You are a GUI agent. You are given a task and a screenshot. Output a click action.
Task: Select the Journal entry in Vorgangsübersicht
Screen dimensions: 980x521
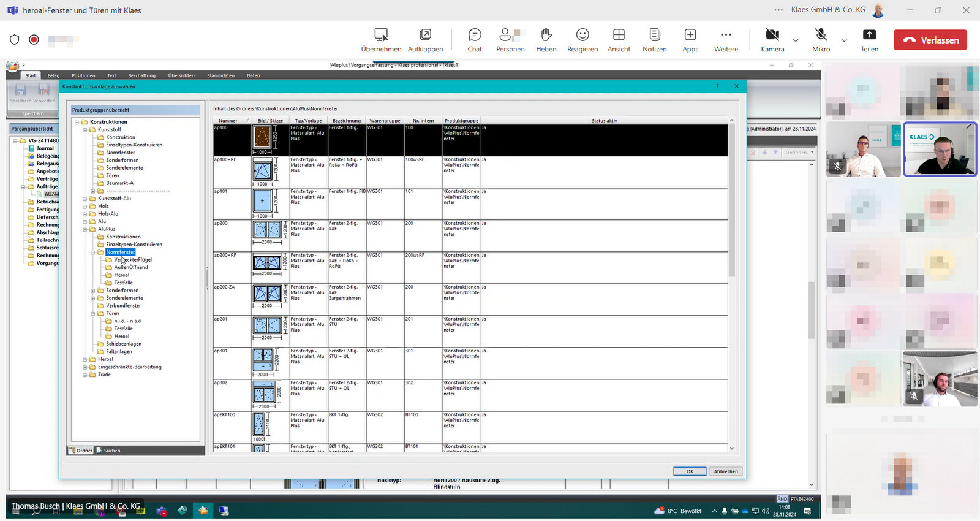pyautogui.click(x=45, y=148)
